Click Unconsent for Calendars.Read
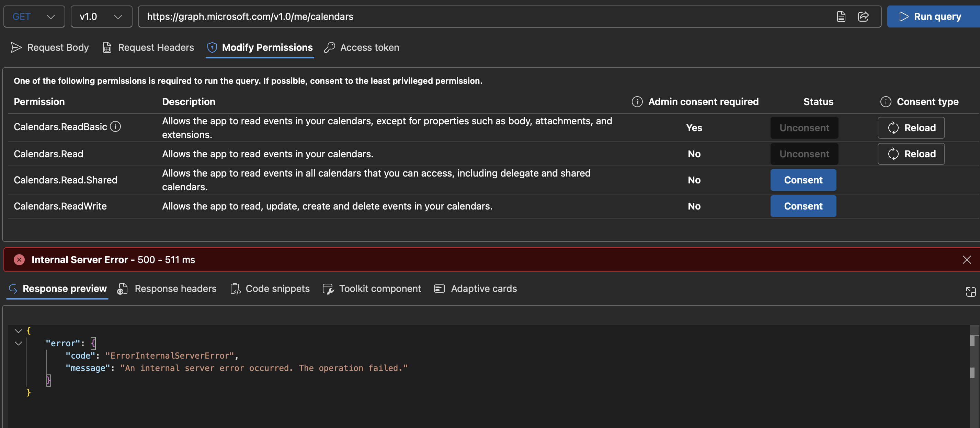The image size is (980, 428). (x=804, y=154)
